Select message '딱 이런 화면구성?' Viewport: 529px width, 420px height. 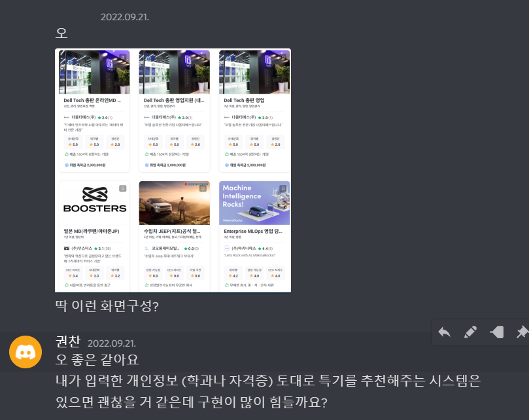coord(107,306)
